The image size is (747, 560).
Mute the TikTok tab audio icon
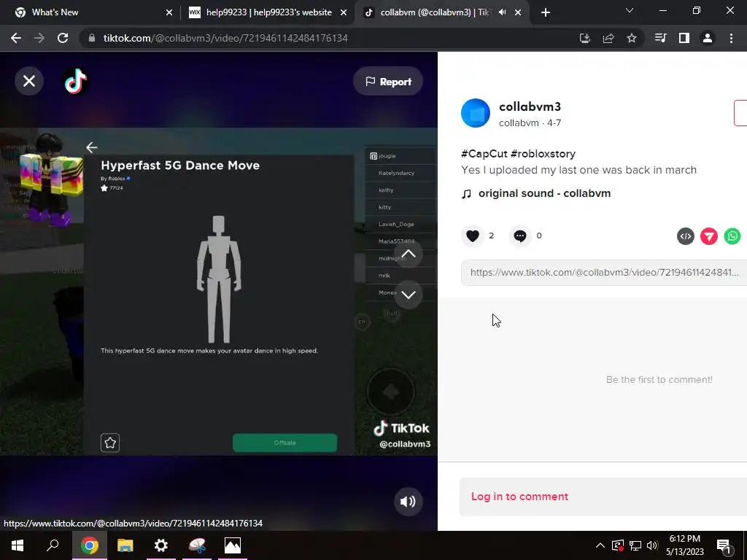pos(502,12)
